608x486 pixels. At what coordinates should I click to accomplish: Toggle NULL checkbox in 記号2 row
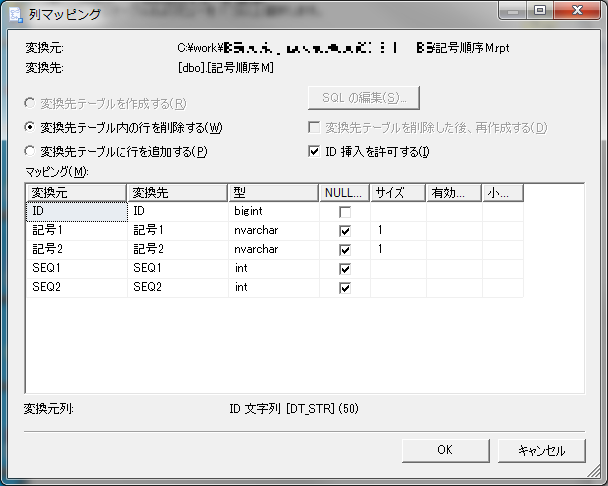tap(345, 250)
